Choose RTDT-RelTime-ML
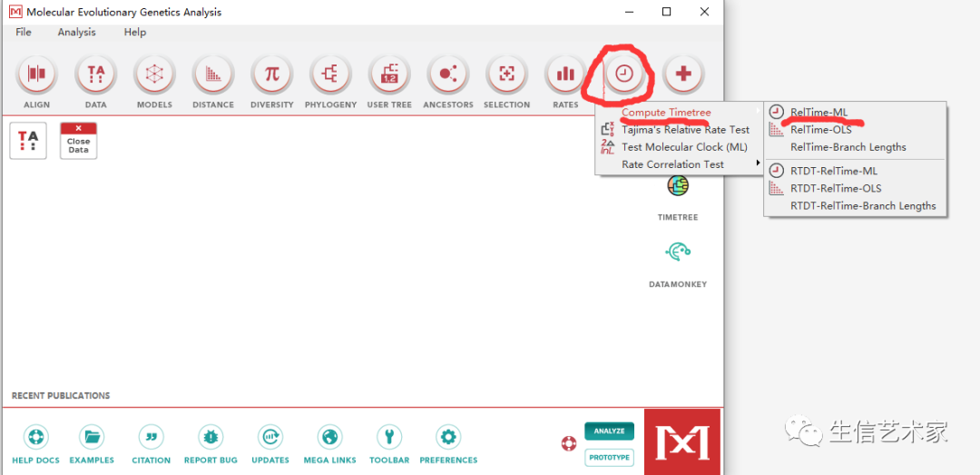980x475 pixels. [x=856, y=170]
